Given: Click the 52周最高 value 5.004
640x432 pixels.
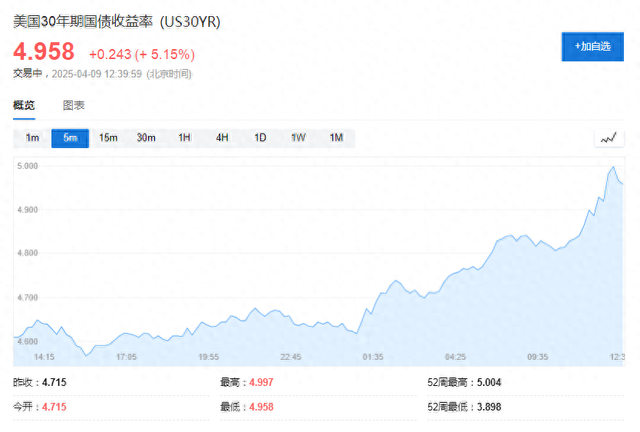Looking at the screenshot, I should [489, 383].
